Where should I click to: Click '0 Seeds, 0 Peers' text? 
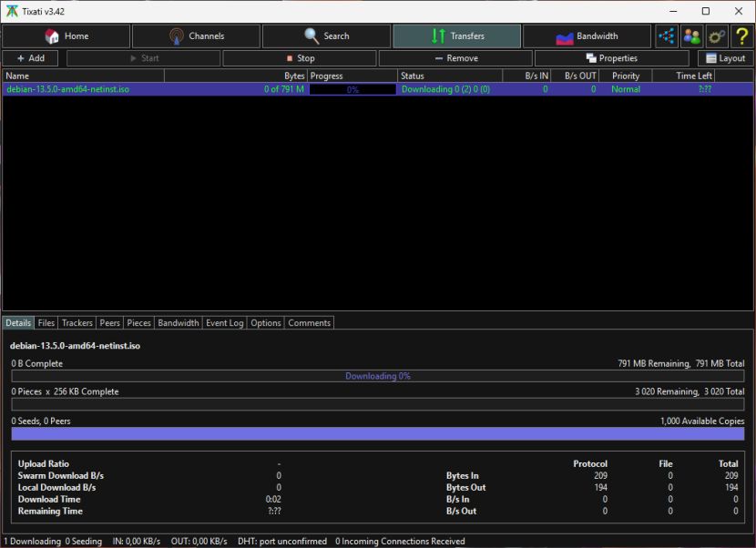pos(41,421)
